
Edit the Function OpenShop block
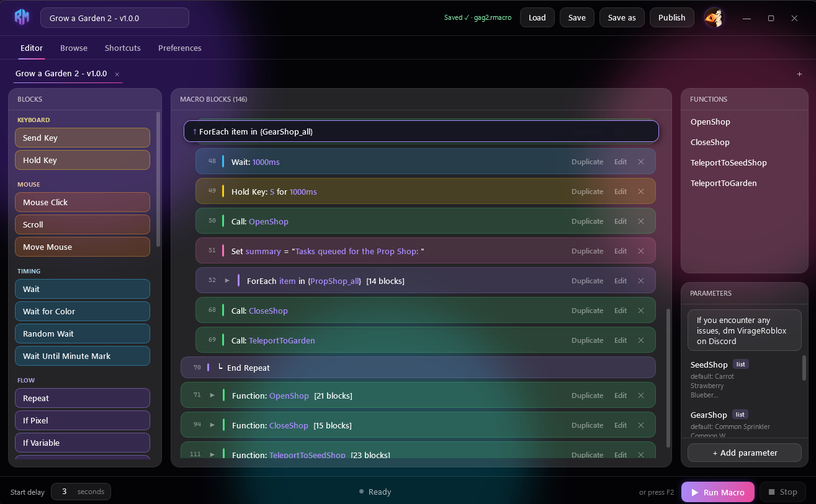(621, 396)
